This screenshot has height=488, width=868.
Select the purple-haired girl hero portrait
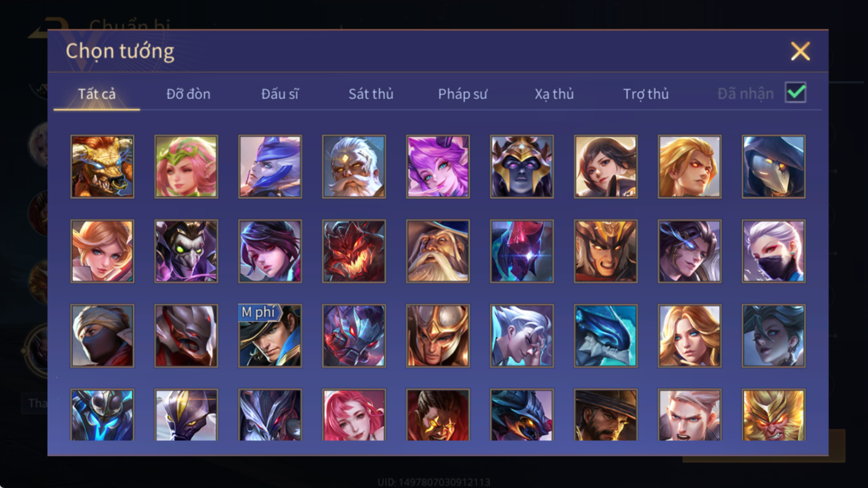438,167
